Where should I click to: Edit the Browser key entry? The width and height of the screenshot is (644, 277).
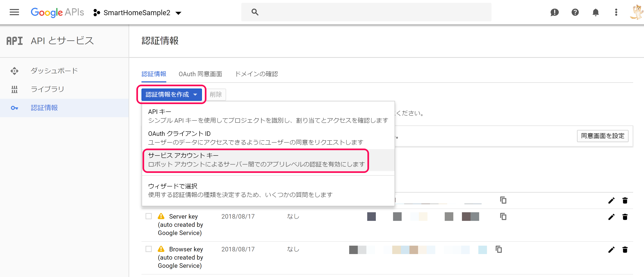(611, 250)
